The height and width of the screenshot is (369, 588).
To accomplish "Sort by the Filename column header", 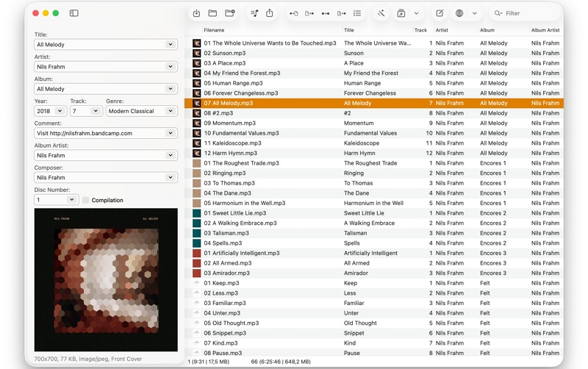I will click(x=214, y=30).
